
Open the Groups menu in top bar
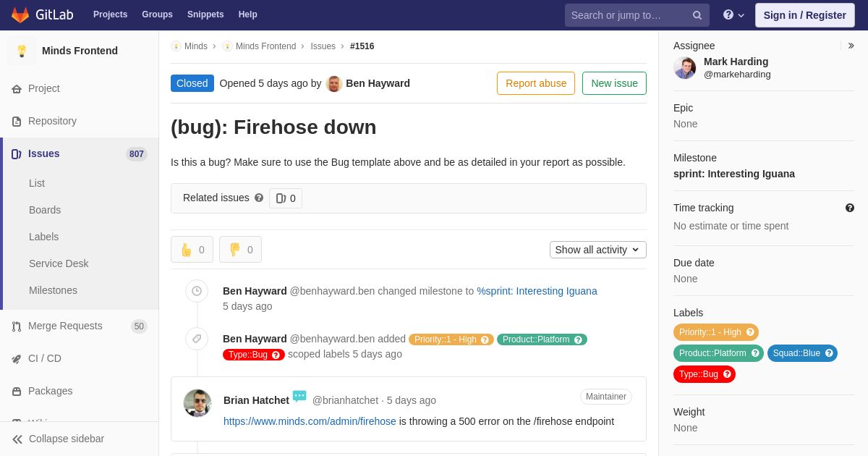pyautogui.click(x=157, y=14)
